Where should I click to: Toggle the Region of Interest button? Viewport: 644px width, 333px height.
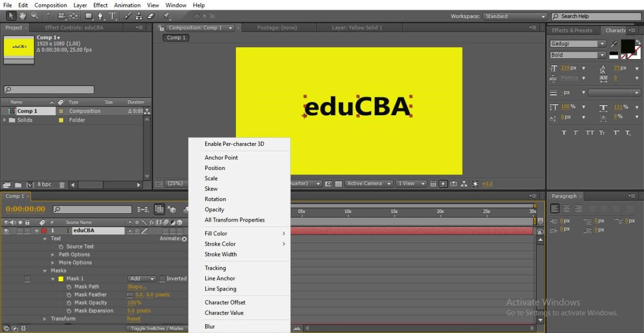click(x=329, y=184)
